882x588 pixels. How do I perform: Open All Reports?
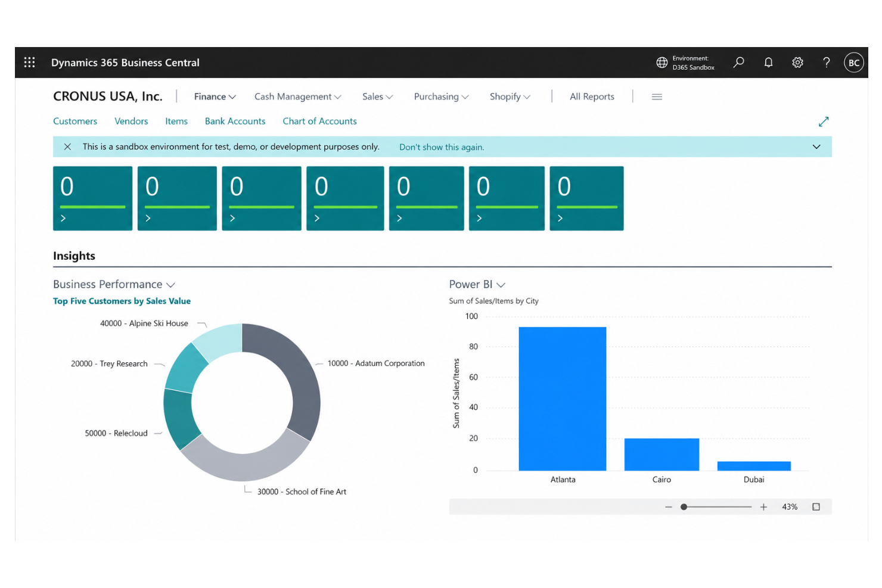(x=592, y=97)
